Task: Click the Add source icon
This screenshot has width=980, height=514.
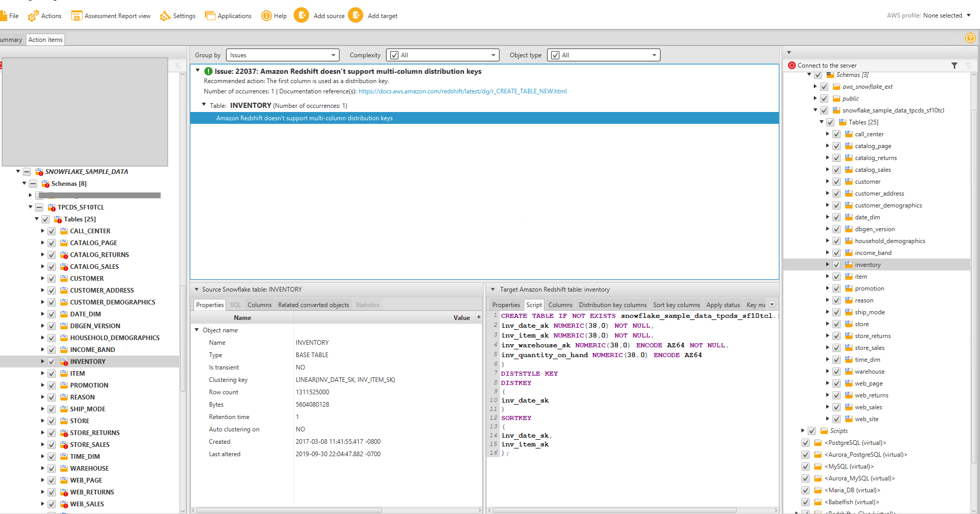Action: [x=301, y=15]
